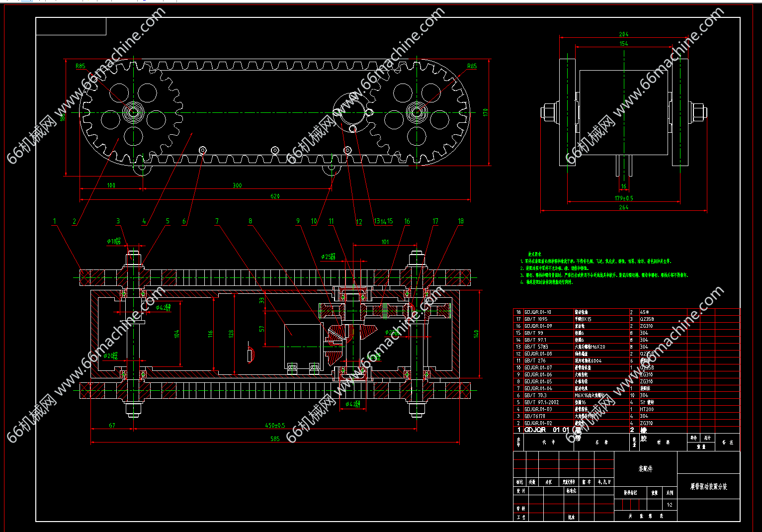
Task: Select the 204 dimension in side view
Action: coord(623,34)
